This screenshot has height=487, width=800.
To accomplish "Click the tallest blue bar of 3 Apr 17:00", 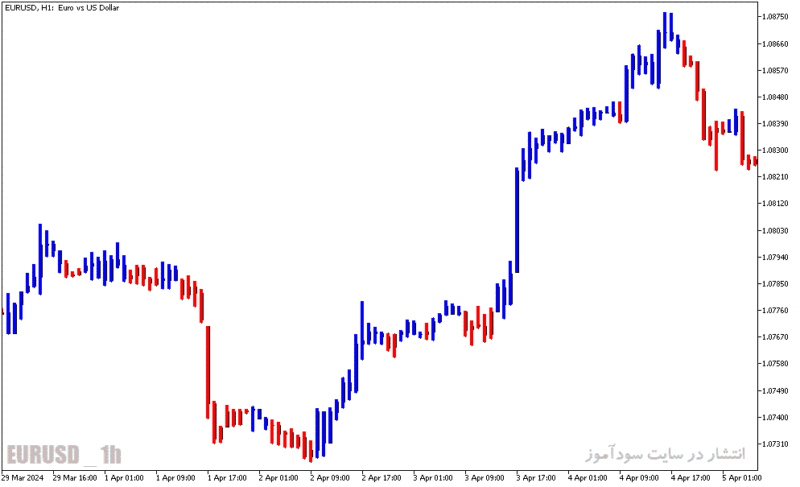I will (x=517, y=220).
